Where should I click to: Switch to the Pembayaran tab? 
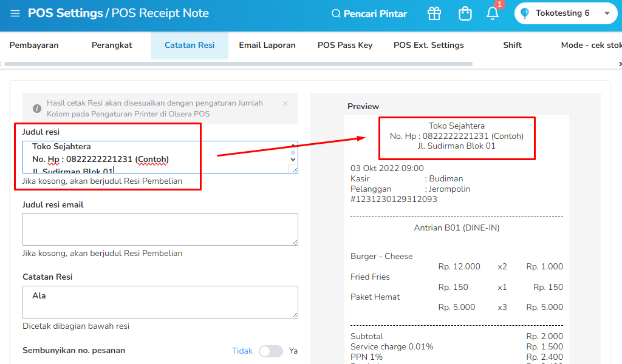pyautogui.click(x=34, y=45)
